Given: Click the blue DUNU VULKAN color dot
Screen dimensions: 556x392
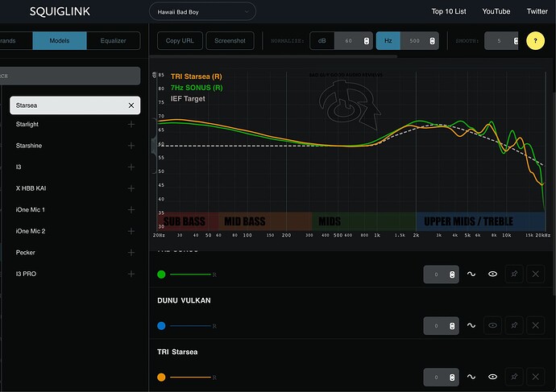Looking at the screenshot, I should 161,326.
